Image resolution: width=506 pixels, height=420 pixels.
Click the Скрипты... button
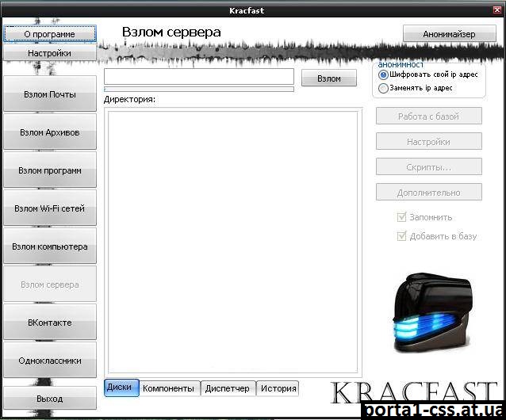[428, 167]
